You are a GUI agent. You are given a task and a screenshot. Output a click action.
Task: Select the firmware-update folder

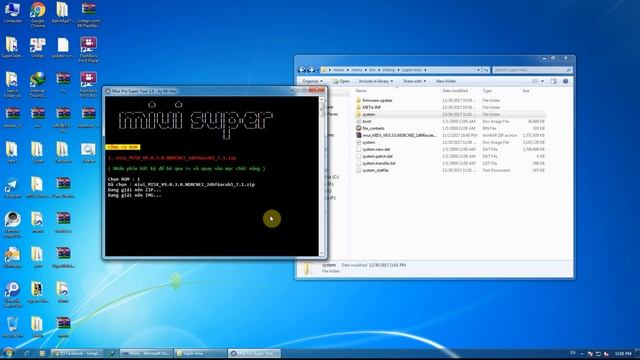click(x=377, y=100)
